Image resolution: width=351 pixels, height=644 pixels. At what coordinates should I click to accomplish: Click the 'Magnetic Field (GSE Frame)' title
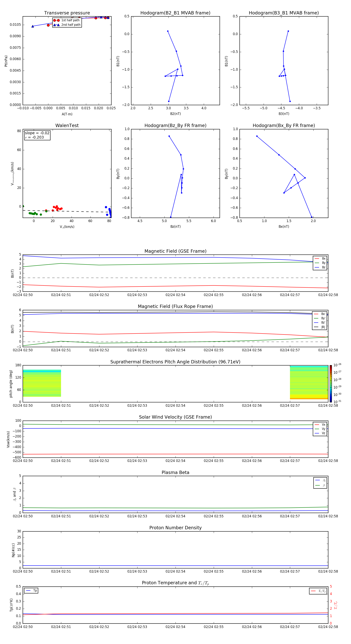pyautogui.click(x=175, y=251)
